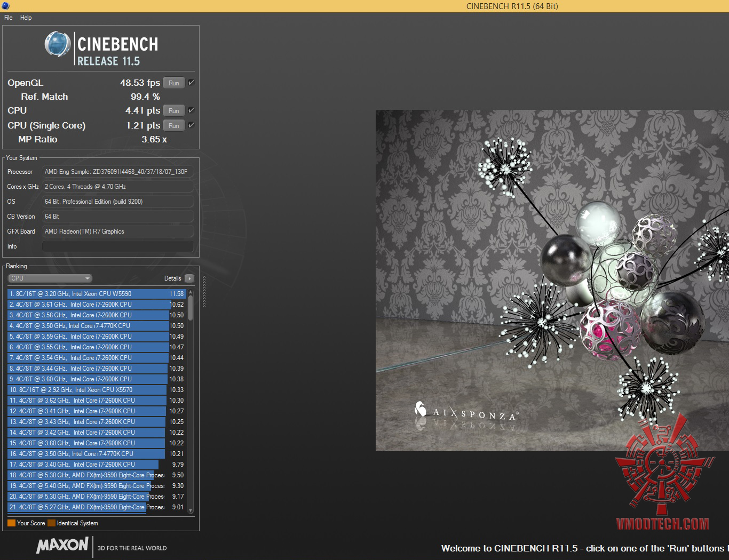Click the CPU score 4.41 pts
Screen dimensions: 729x560
(142, 110)
